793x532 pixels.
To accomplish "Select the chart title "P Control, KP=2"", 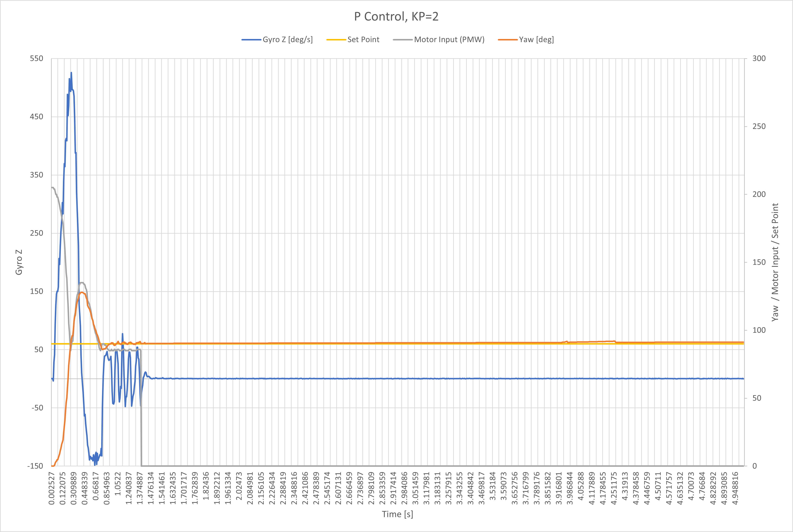I will pos(396,16).
